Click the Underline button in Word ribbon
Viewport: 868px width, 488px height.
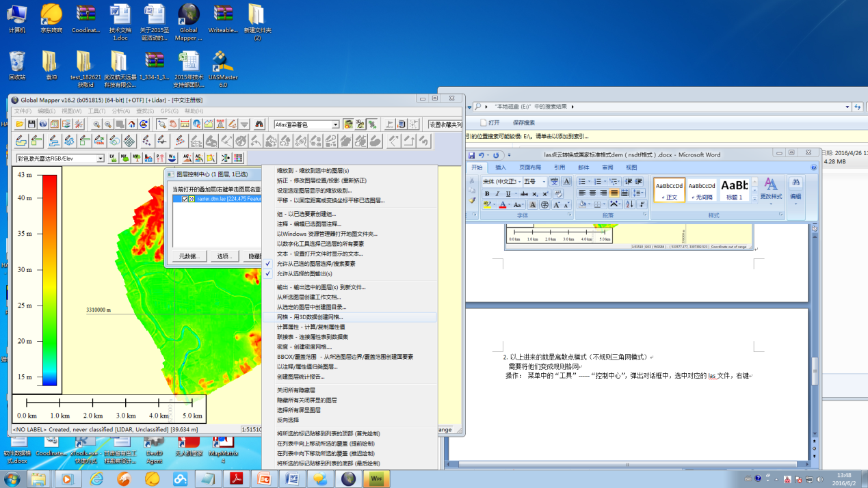point(508,194)
